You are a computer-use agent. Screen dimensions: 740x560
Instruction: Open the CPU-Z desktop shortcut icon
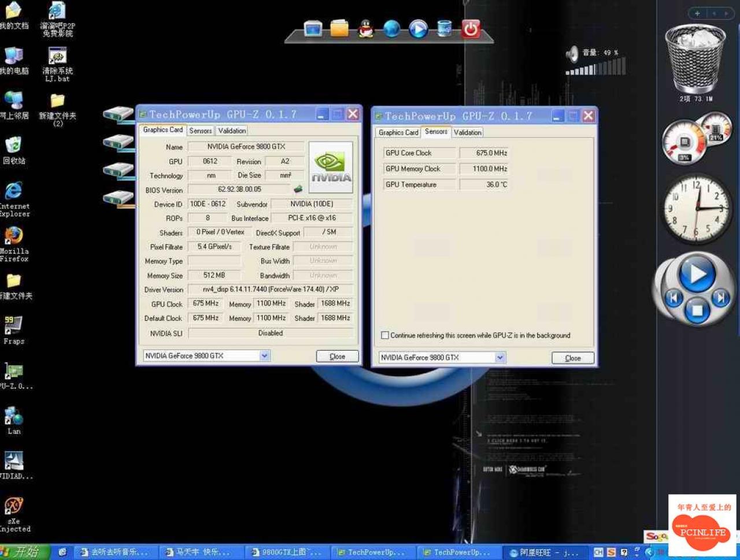click(x=14, y=376)
